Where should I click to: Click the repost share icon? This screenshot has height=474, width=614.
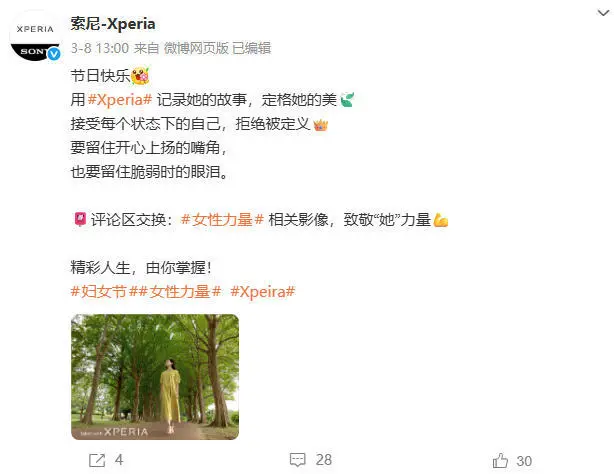[97, 460]
